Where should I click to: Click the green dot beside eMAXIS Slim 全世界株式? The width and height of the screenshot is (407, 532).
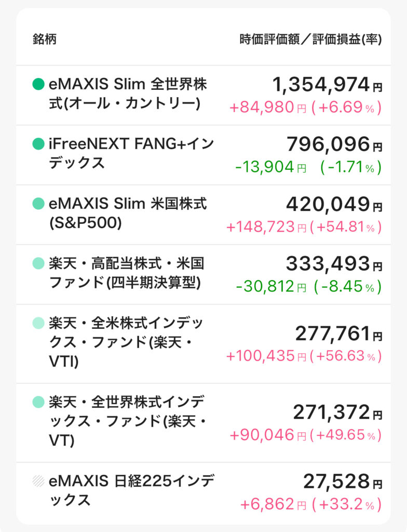tap(38, 84)
